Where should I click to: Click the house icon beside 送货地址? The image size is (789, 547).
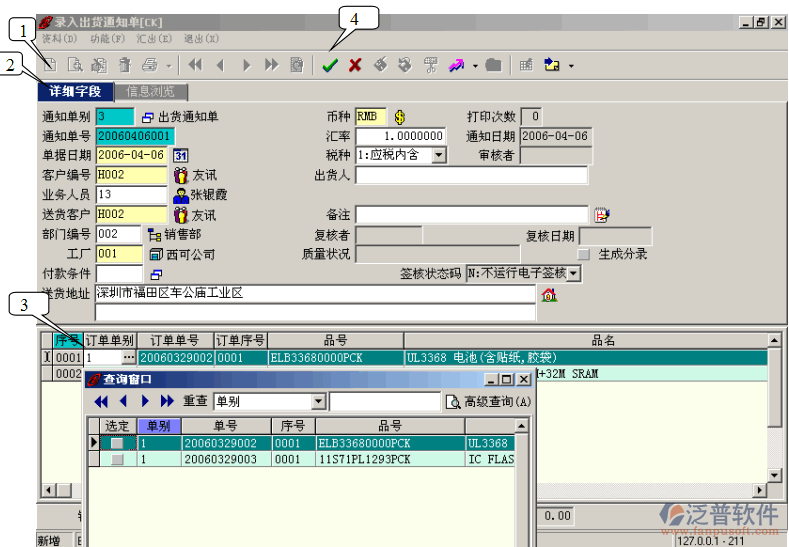click(x=547, y=295)
